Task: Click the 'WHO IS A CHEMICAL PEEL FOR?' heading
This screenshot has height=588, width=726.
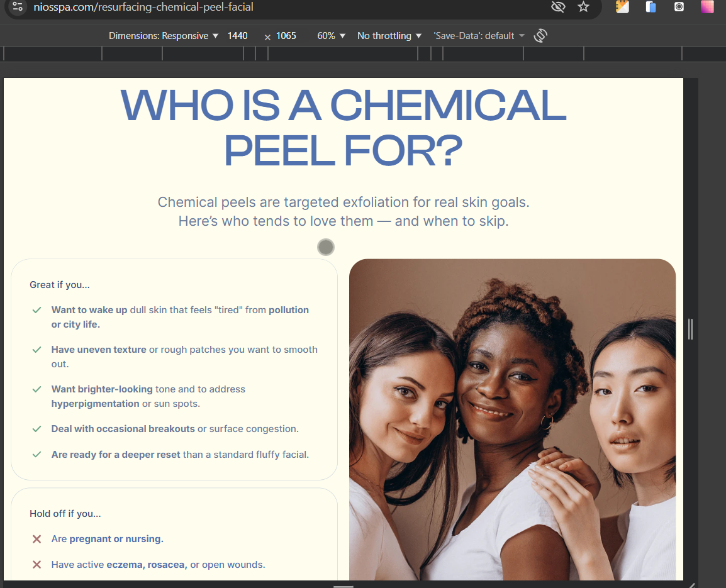Action: [x=343, y=128]
